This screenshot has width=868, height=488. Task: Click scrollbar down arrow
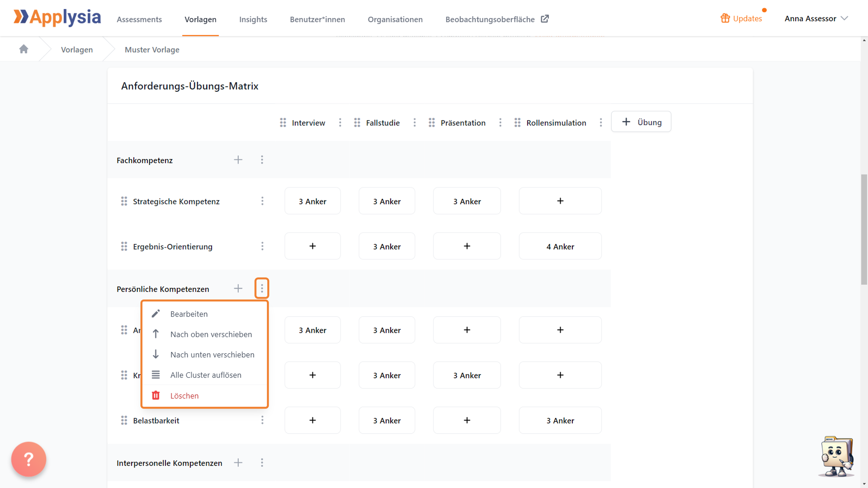click(x=864, y=484)
